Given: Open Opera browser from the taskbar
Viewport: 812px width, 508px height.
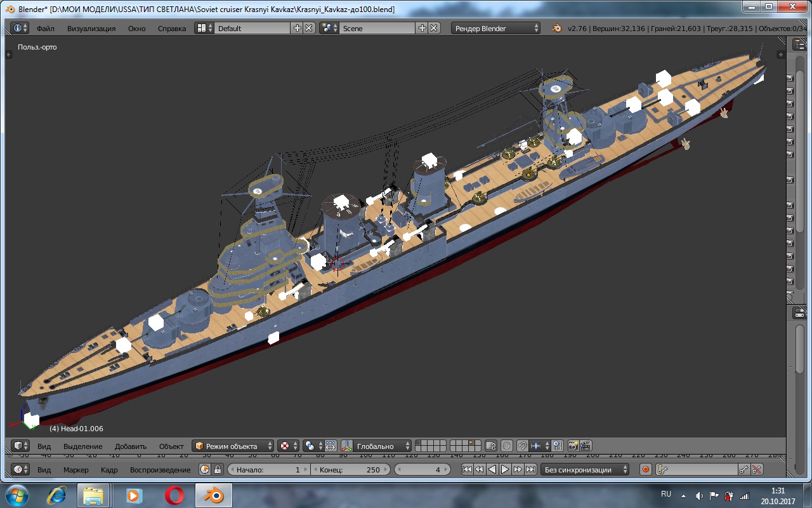Looking at the screenshot, I should pyautogui.click(x=174, y=495).
